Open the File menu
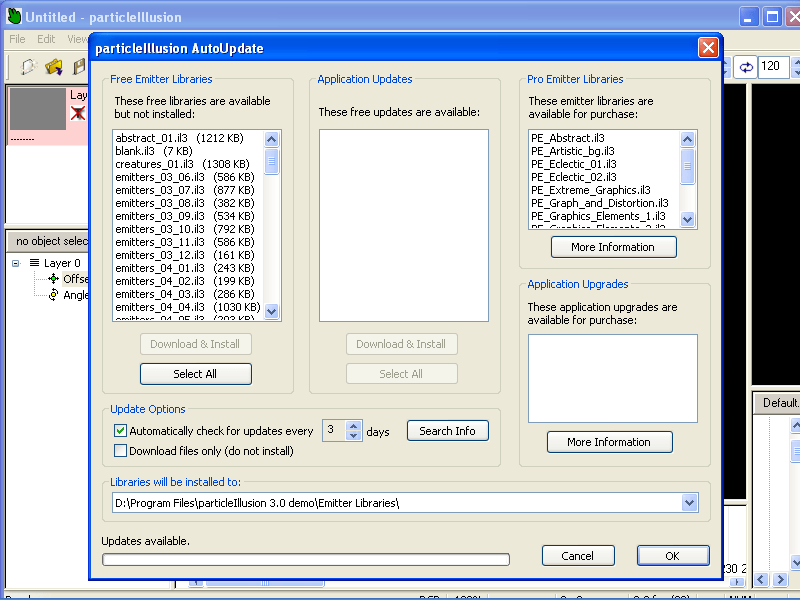Viewport: 800px width, 600px height. point(17,39)
